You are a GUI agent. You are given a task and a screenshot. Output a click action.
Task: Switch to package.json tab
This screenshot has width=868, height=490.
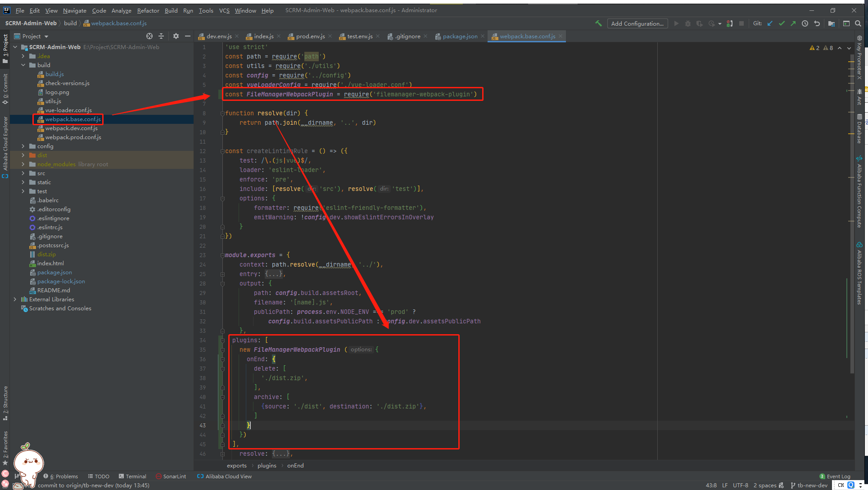point(460,36)
